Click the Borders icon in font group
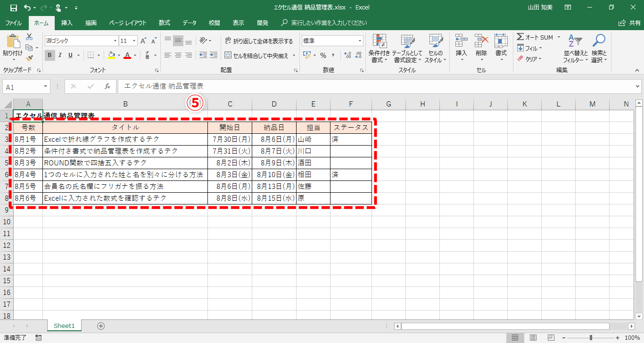The height and width of the screenshot is (343, 644). (91, 55)
